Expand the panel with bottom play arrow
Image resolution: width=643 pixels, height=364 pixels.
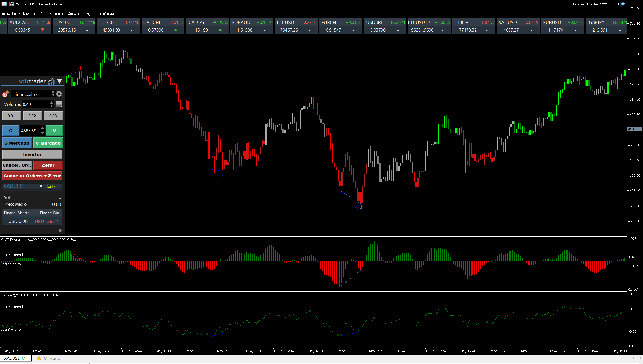click(x=60, y=230)
